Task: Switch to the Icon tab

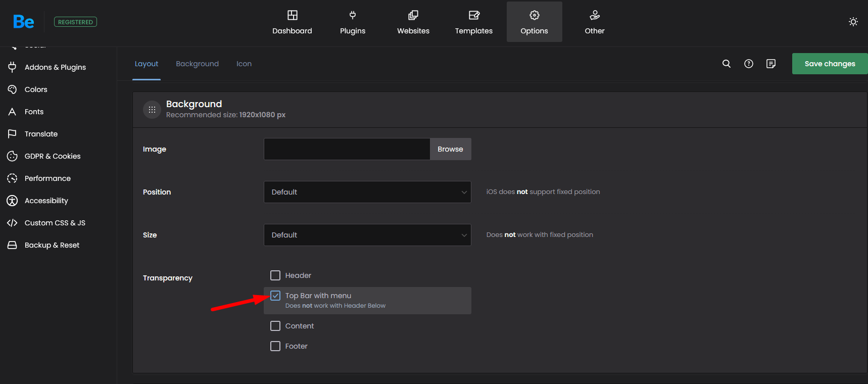Action: [244, 64]
